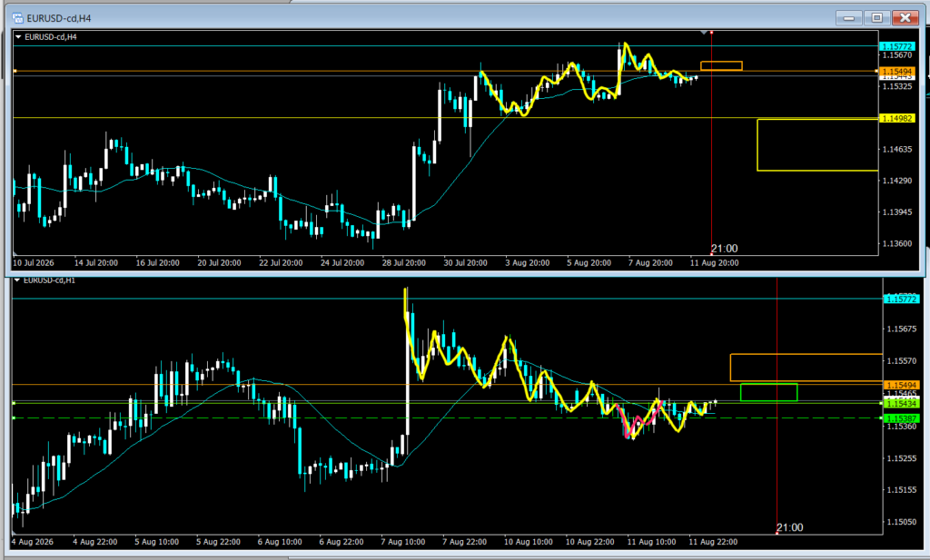The image size is (930, 560).
Task: Click the EURUSD-cd,H4 window title text
Action: click(x=59, y=18)
